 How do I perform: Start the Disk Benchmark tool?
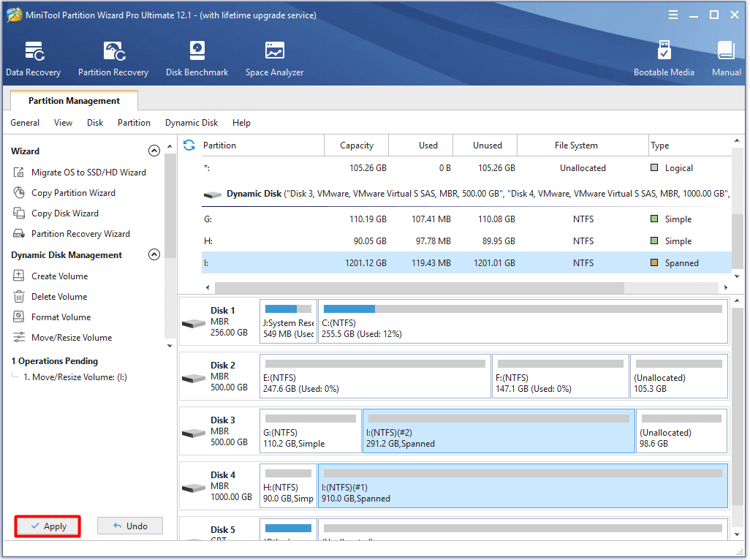[x=197, y=58]
